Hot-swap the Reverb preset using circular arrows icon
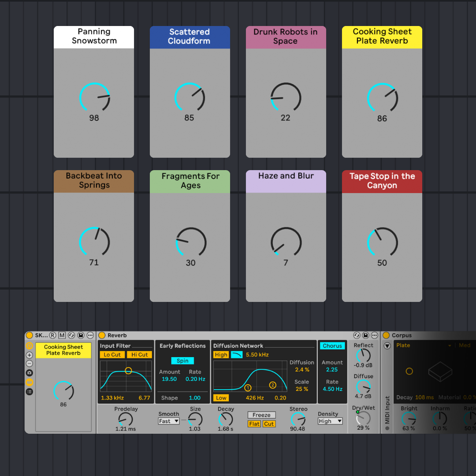Viewport: 476px width, 476px height. point(357,335)
